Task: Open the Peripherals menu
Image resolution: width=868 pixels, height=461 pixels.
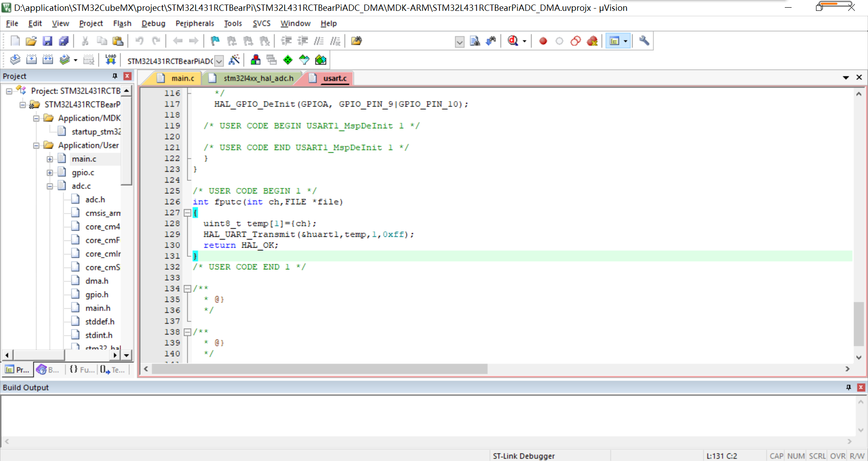Action: pos(195,24)
